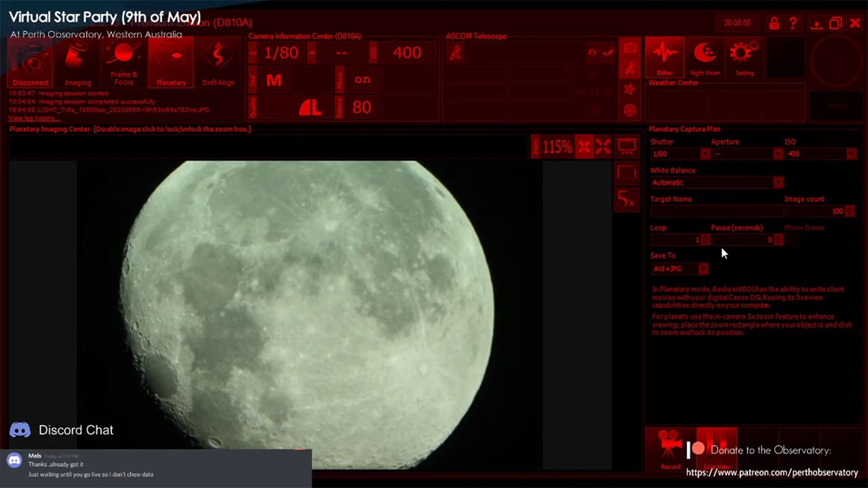Click the padlock lock icon
Viewport: 868px width, 488px height.
pos(774,23)
